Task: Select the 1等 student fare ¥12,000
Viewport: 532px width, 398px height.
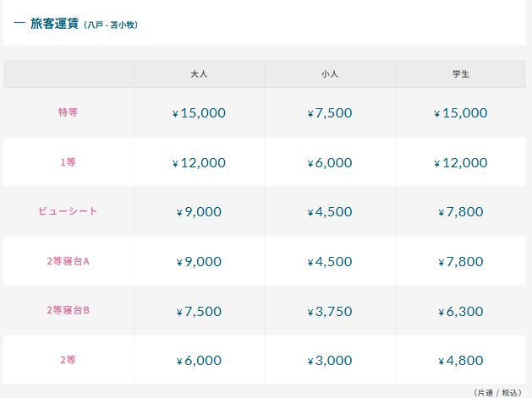Action: [x=461, y=163]
